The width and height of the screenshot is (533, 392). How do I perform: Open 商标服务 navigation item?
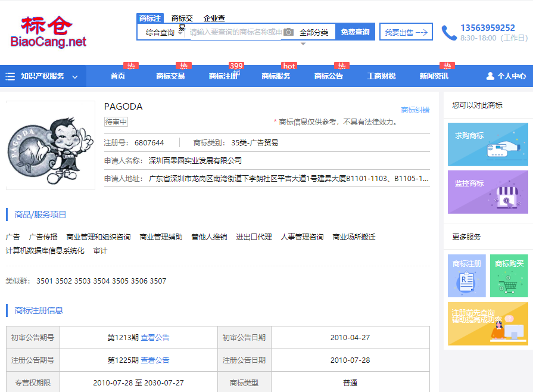click(276, 76)
